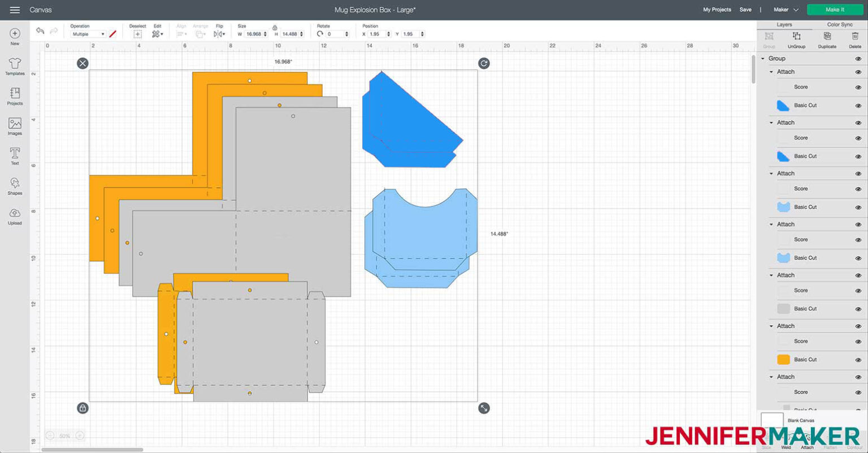Viewport: 868px width, 453px height.
Task: Click the Canvas title label
Action: (x=41, y=10)
